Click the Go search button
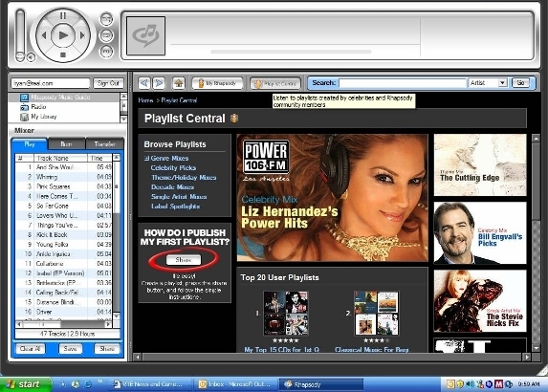Viewport: 548px width, 392px height. tap(520, 83)
